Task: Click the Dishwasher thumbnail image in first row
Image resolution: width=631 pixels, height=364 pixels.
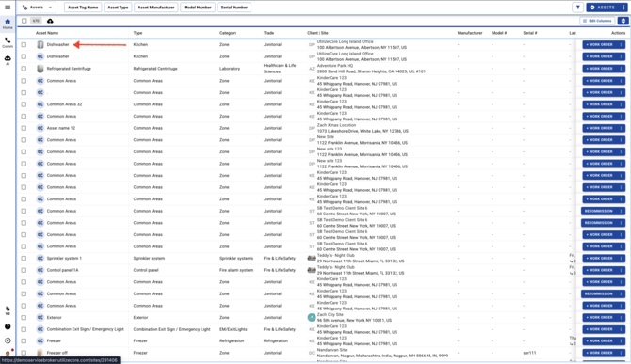Action: 40,44
